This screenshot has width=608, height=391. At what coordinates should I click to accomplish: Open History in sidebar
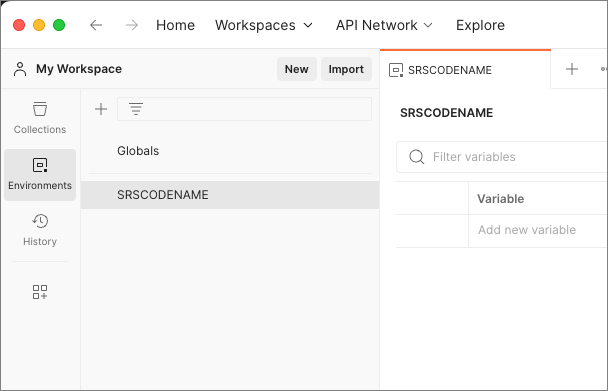(40, 230)
